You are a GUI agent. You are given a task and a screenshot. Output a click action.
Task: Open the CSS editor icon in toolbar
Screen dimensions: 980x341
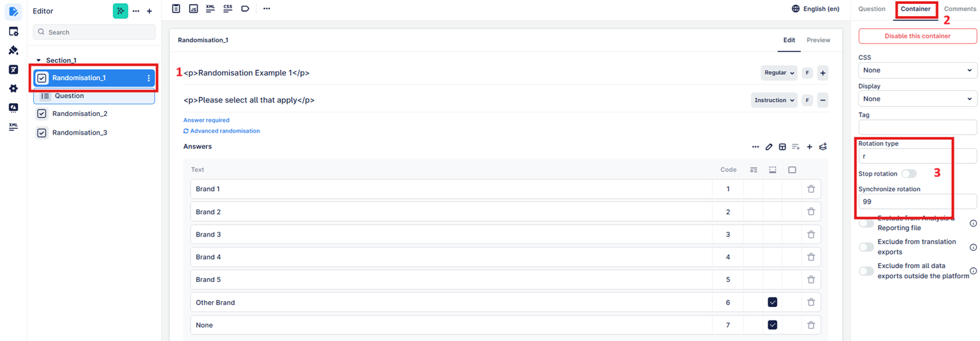[x=228, y=8]
